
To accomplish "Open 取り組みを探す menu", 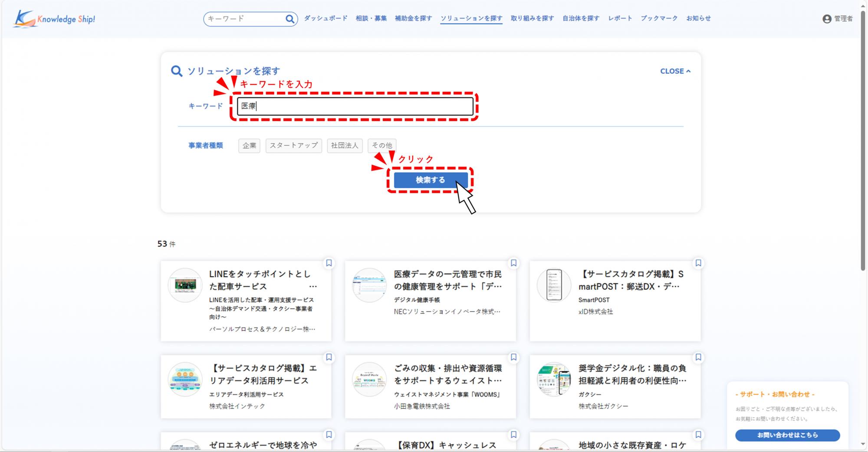I will 532,18.
